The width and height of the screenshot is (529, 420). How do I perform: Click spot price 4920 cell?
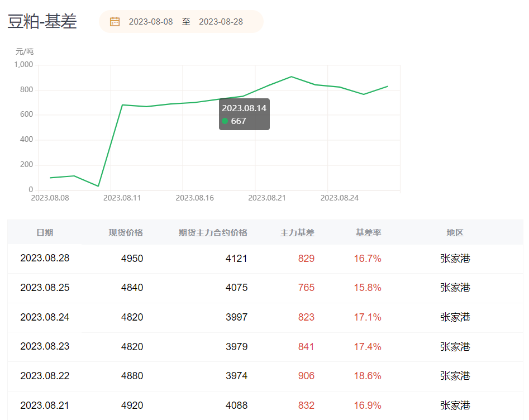pyautogui.click(x=132, y=405)
